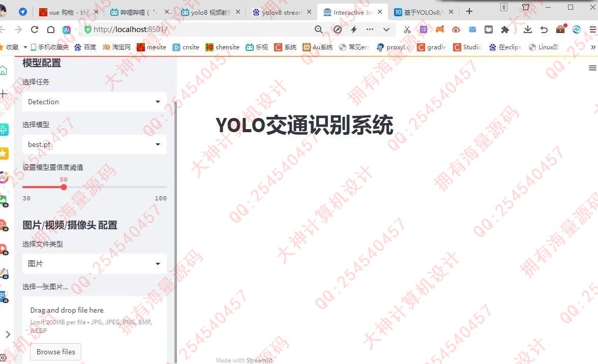This screenshot has width=598, height=364.
Task: Open the Weibo extension icon
Action: [456, 29]
